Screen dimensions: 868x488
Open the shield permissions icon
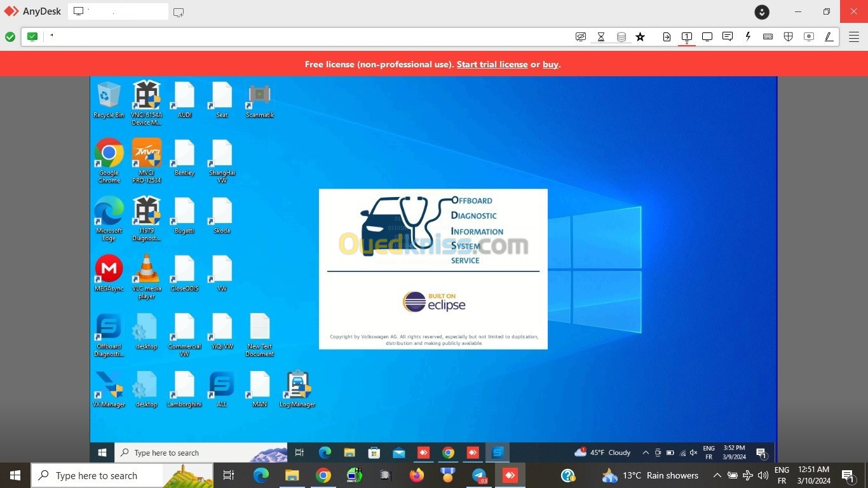click(x=789, y=37)
